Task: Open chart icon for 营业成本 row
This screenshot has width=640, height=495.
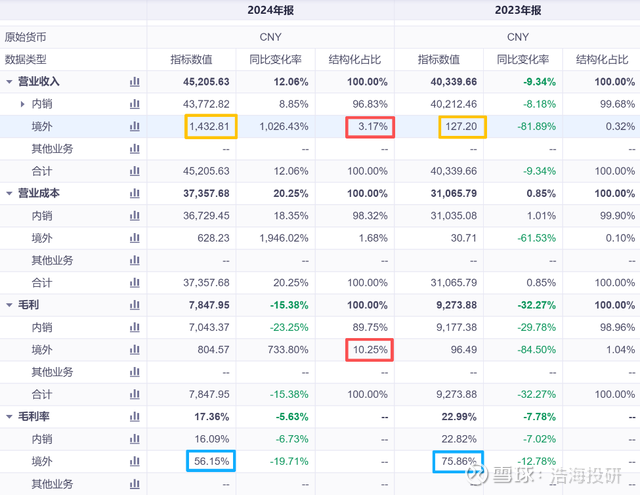Action: [134, 193]
